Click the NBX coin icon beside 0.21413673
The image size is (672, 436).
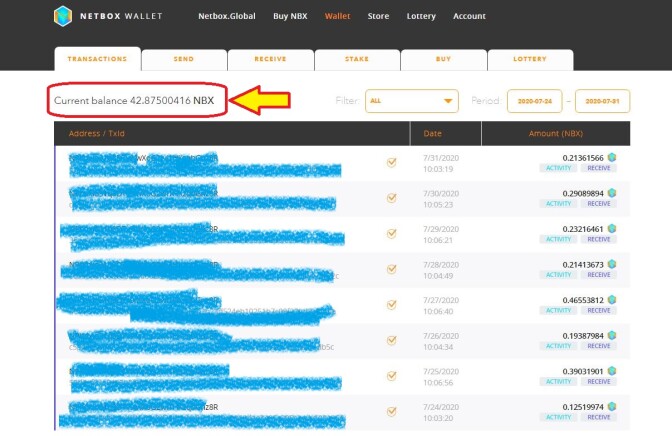point(612,264)
